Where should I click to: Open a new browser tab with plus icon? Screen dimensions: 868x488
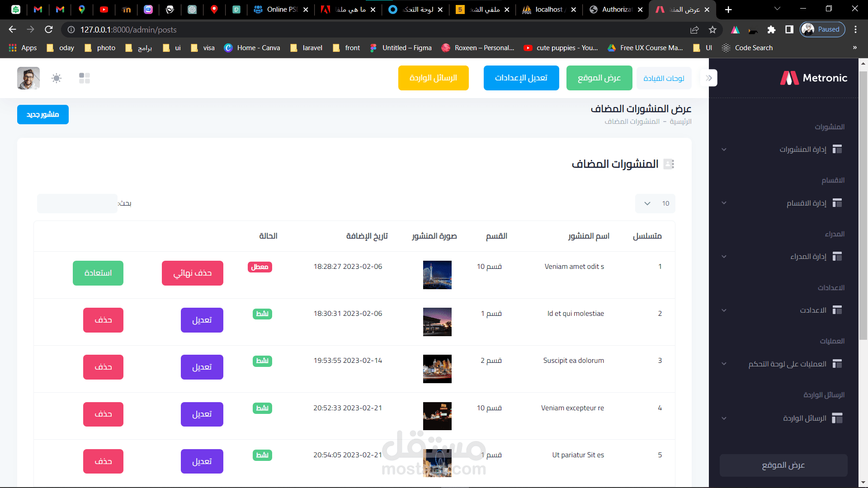(x=728, y=9)
